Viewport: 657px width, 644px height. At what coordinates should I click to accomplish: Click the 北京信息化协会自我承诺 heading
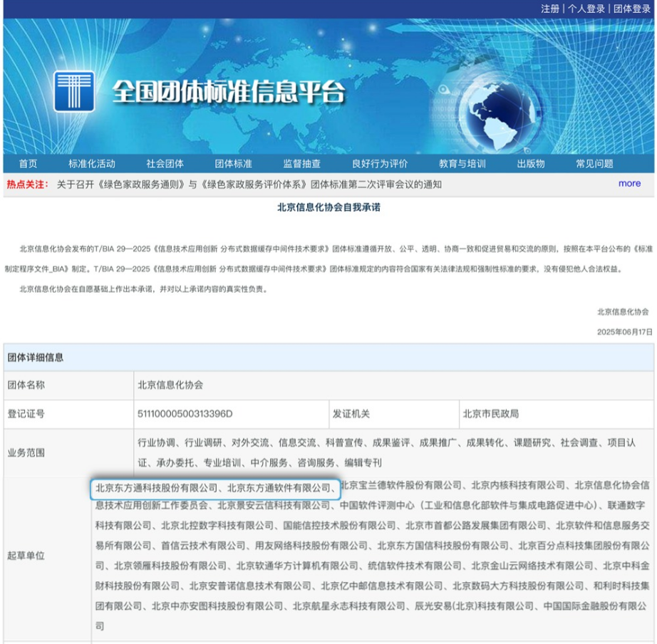[x=329, y=207]
